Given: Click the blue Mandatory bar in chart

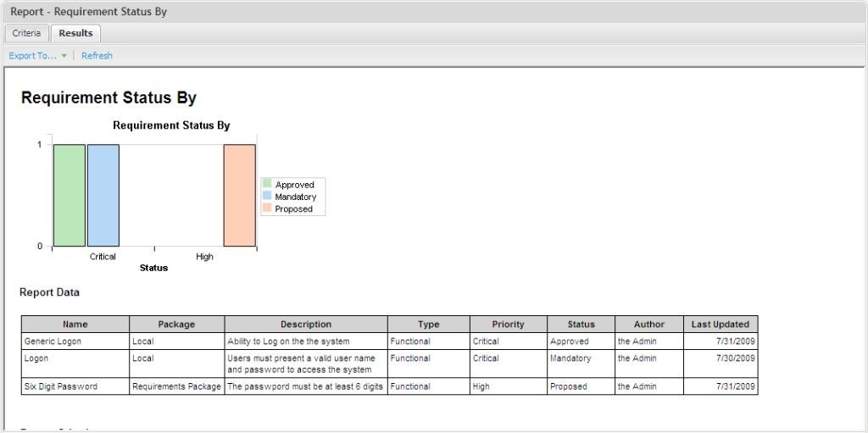Looking at the screenshot, I should tap(103, 195).
